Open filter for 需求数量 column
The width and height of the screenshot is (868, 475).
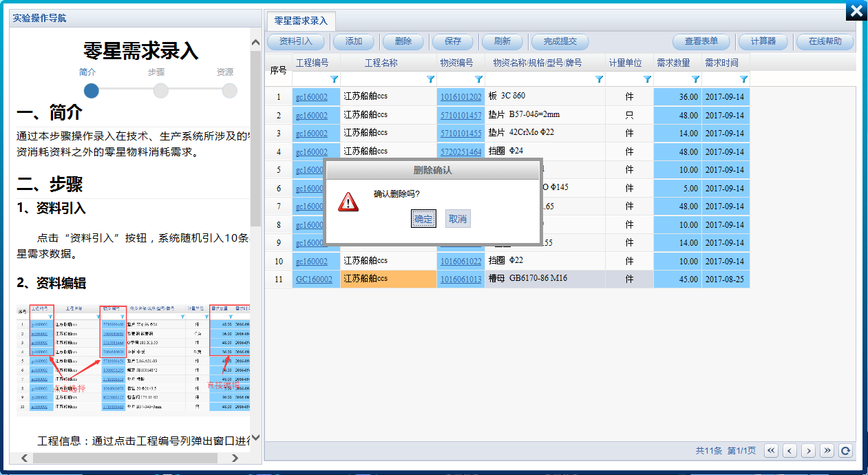pyautogui.click(x=695, y=79)
